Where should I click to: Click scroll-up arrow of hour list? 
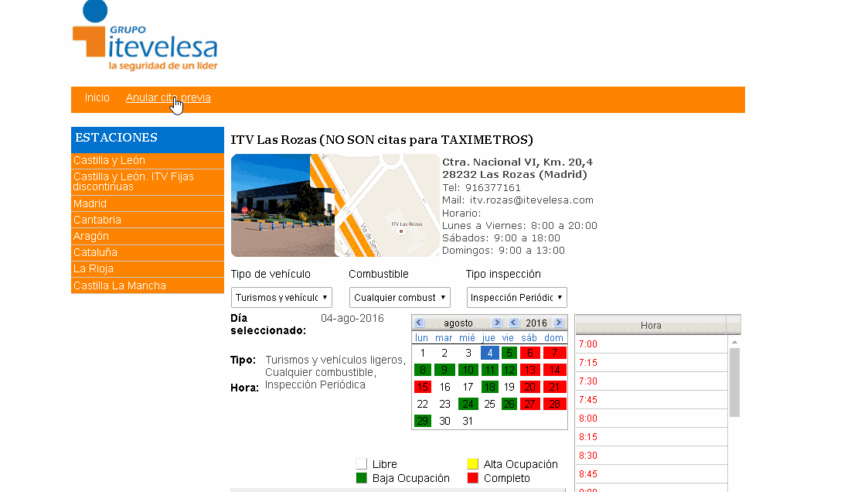[734, 342]
